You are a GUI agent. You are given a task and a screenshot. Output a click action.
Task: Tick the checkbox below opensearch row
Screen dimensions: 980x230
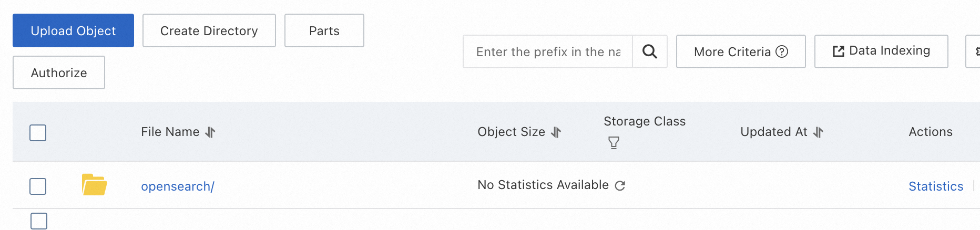pyautogui.click(x=39, y=221)
